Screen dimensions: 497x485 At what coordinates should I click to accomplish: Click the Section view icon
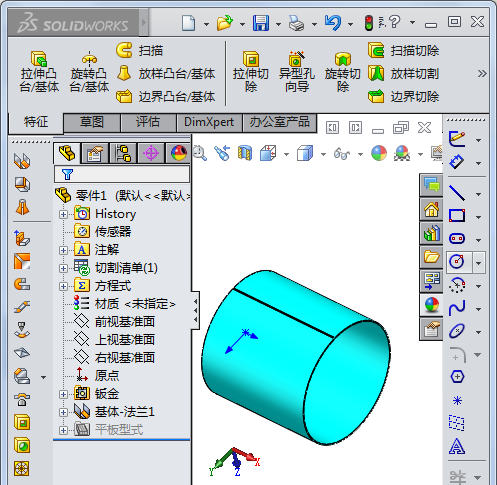245,154
